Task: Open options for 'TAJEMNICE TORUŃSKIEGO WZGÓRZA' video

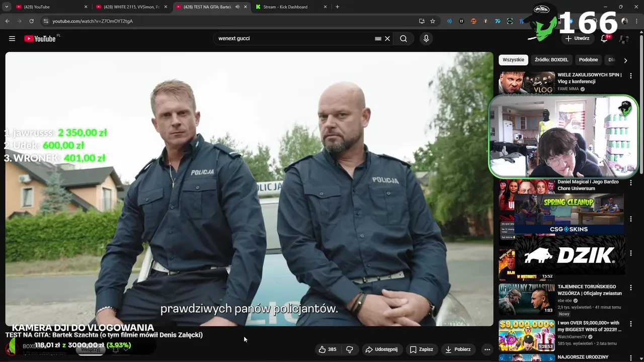Action: click(631, 288)
